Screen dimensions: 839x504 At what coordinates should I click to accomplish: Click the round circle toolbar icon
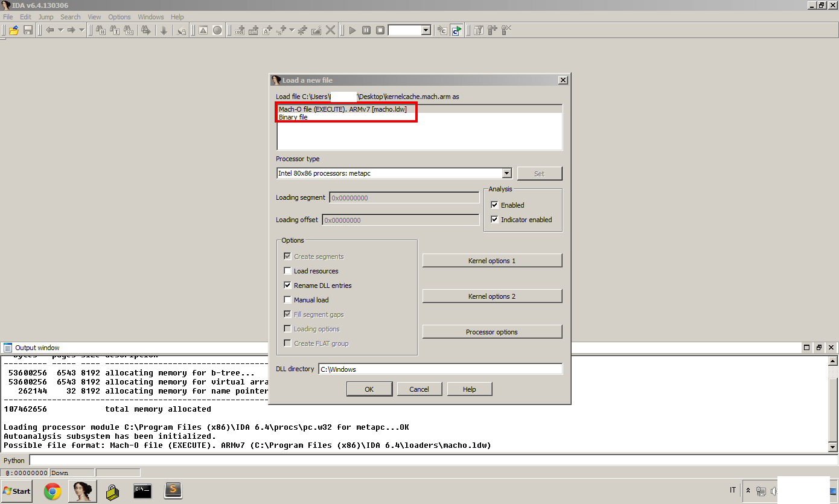tap(217, 30)
